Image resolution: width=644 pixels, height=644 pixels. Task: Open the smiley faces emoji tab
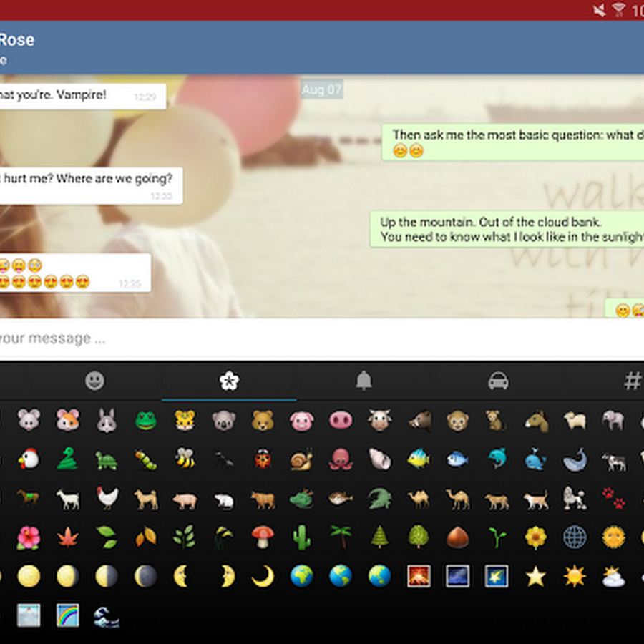coord(95,381)
